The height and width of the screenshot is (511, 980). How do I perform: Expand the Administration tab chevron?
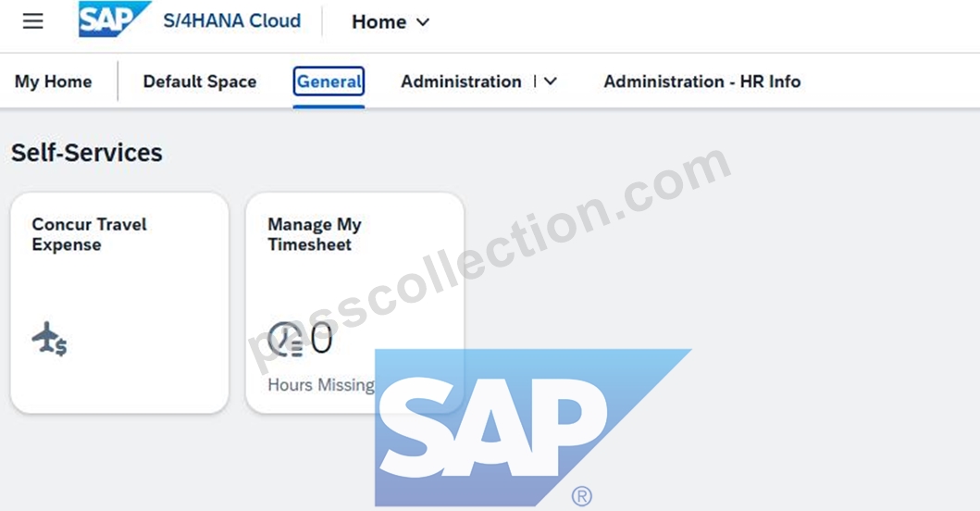click(551, 81)
